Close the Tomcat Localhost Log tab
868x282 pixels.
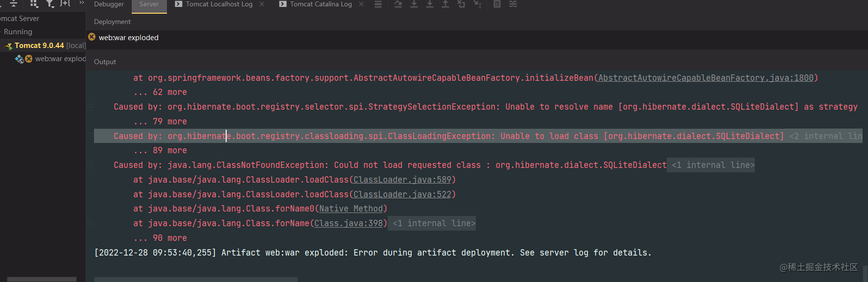262,4
